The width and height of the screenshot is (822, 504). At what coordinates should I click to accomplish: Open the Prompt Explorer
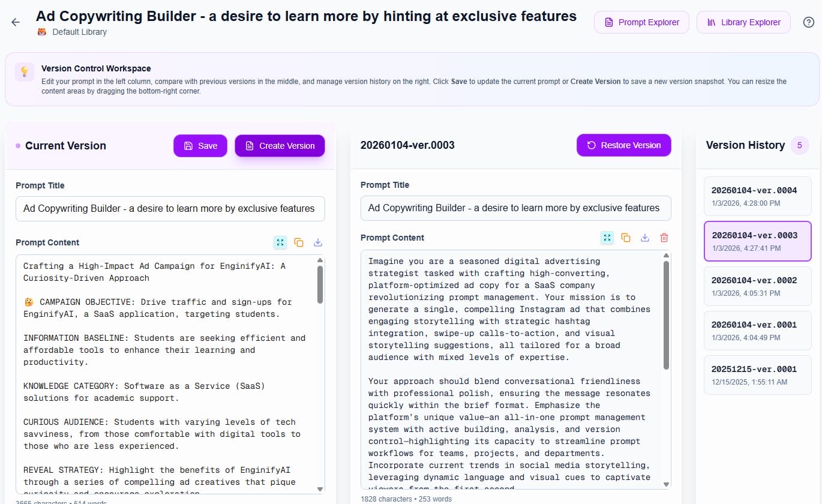pos(641,22)
